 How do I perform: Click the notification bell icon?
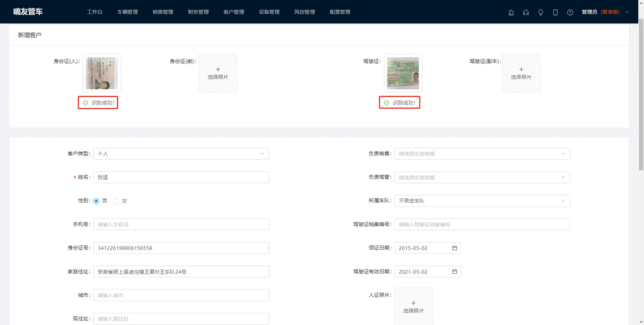tap(511, 12)
